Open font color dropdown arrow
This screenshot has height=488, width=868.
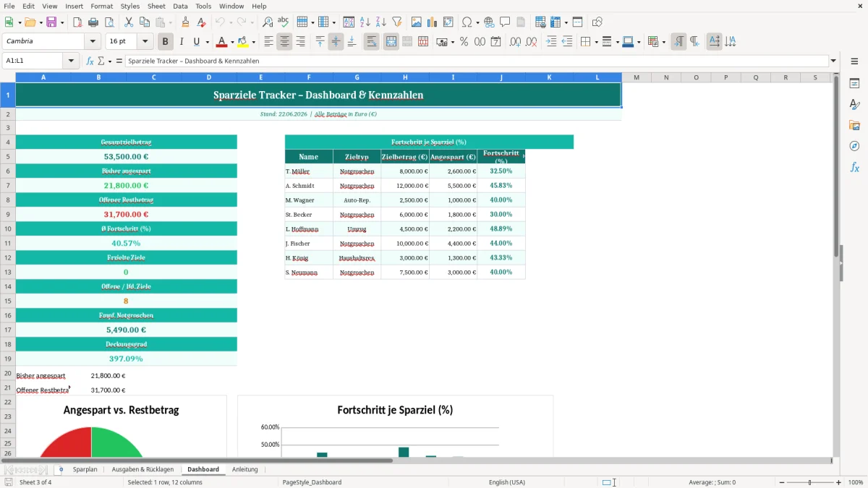click(x=233, y=42)
